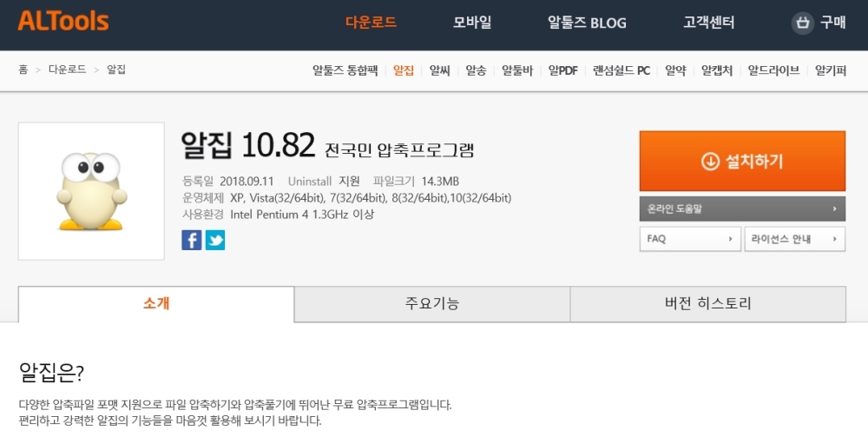This screenshot has height=437, width=868.
Task: Select 랜섬쉴드 PC in the product bar
Action: (x=621, y=70)
